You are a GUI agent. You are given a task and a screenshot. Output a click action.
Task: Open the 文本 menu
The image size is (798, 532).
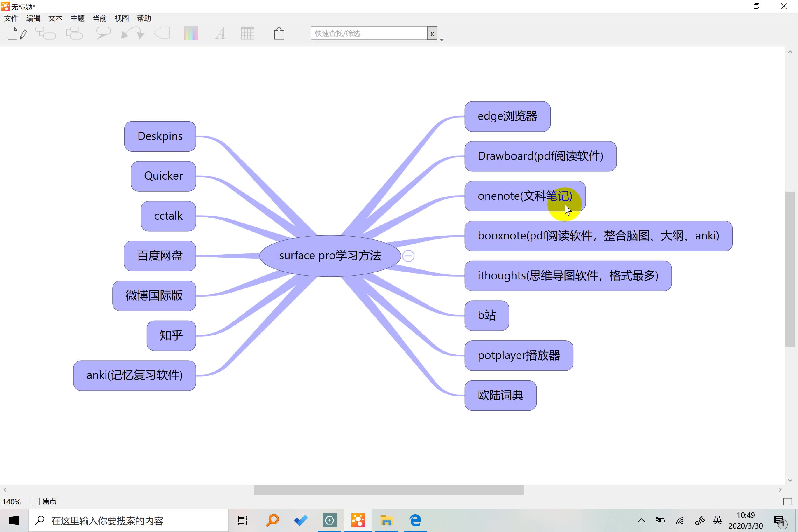[x=55, y=18]
